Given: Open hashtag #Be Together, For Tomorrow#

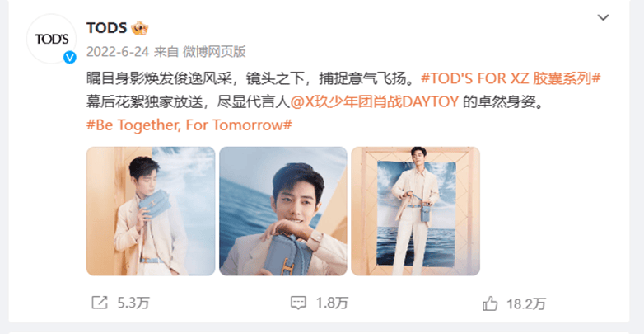Looking at the screenshot, I should tap(189, 125).
